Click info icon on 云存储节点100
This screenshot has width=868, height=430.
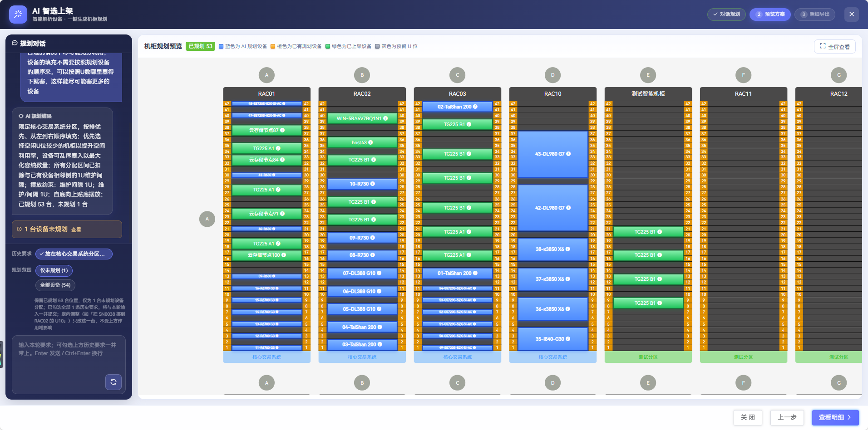(284, 255)
